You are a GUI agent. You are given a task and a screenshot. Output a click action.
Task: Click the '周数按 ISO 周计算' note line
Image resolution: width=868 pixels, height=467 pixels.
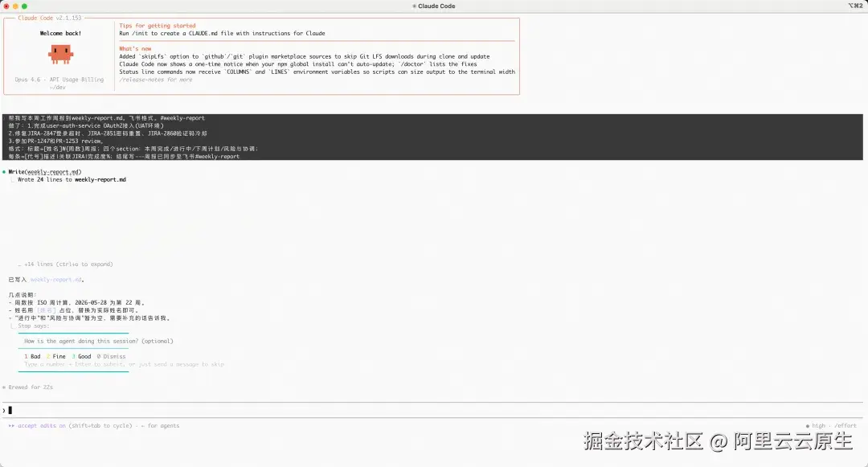(77, 303)
